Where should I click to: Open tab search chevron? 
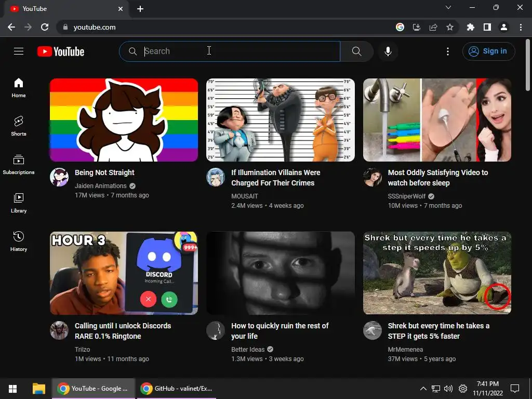[x=448, y=7]
